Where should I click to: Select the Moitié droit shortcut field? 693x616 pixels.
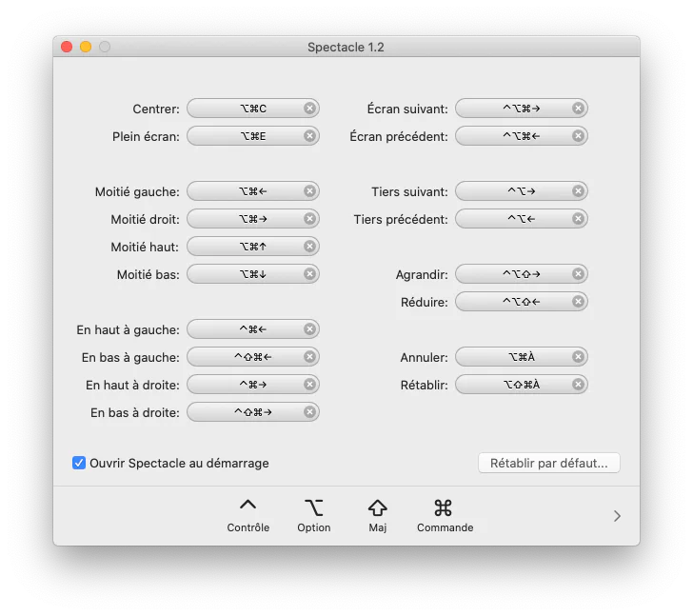tap(246, 219)
